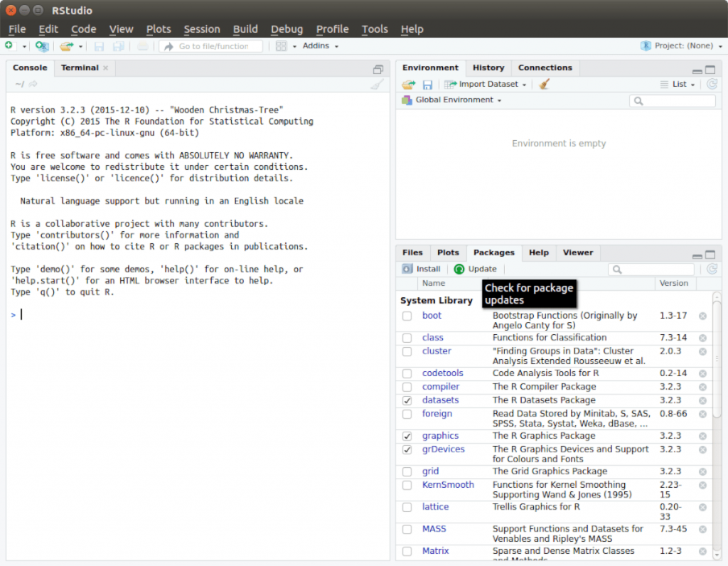This screenshot has height=566, width=728.
Task: Click the Update button in Packages pane
Action: click(476, 269)
